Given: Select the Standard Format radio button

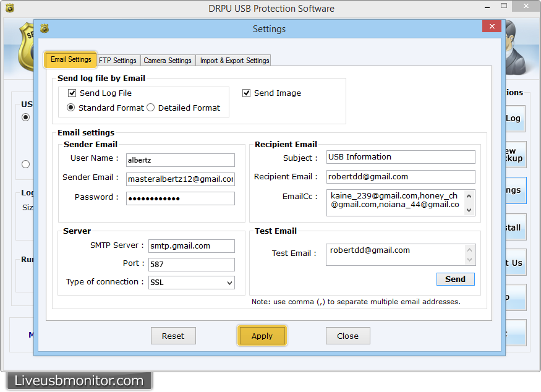Looking at the screenshot, I should click(x=70, y=108).
